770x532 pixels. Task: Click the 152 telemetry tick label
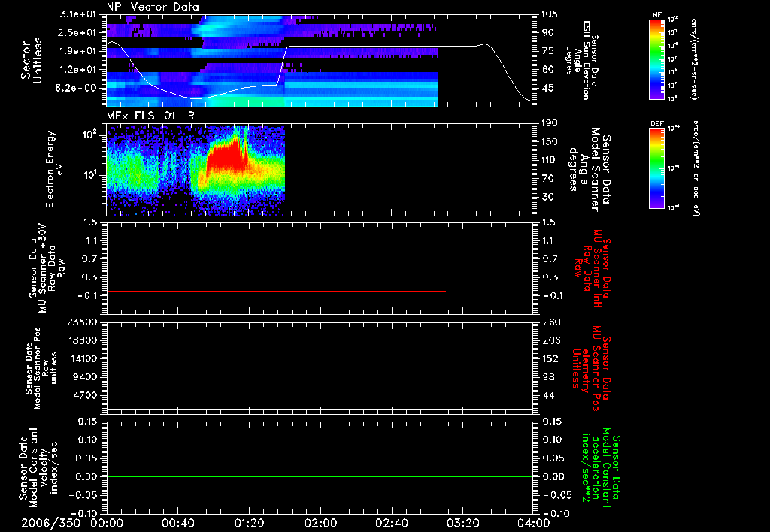550,358
